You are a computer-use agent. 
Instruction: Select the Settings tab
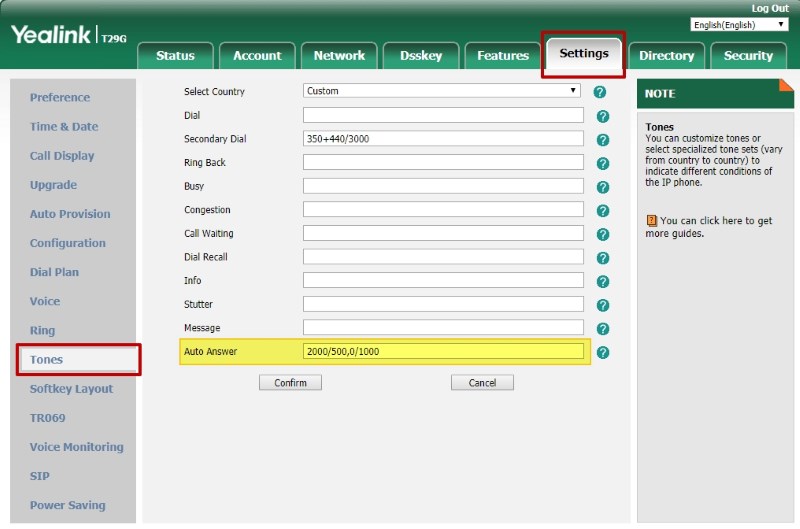pos(584,54)
